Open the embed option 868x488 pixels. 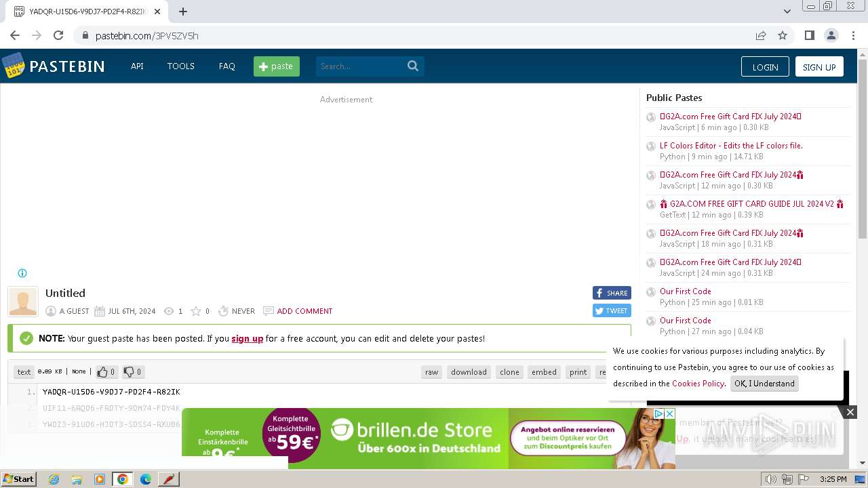[544, 372]
